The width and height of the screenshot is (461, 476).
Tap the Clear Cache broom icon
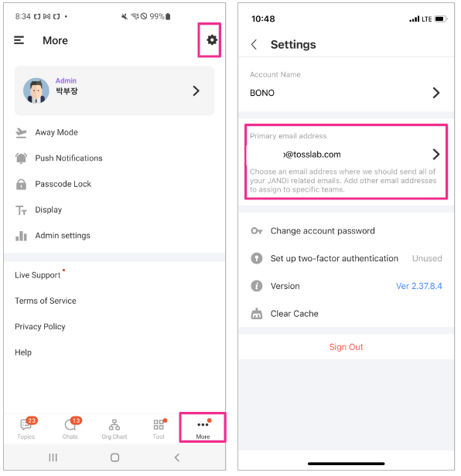click(257, 314)
